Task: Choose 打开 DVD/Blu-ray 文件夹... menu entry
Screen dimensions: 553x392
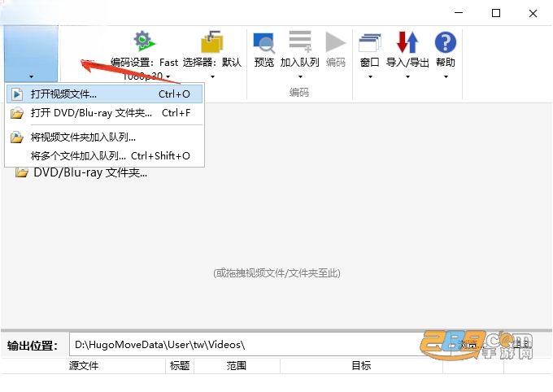Action: click(x=104, y=113)
